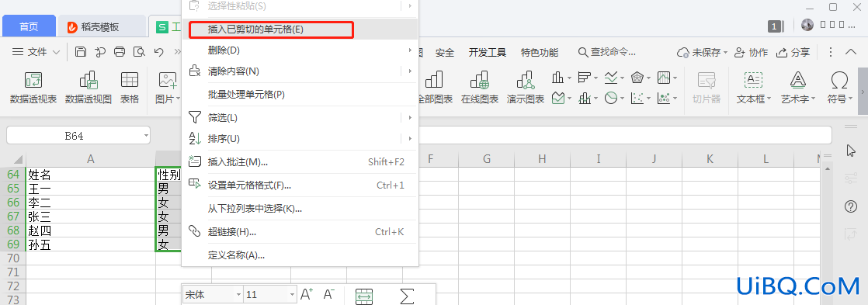The width and height of the screenshot is (868, 305).
Task: Click the Undo arrow icon
Action: (159, 52)
